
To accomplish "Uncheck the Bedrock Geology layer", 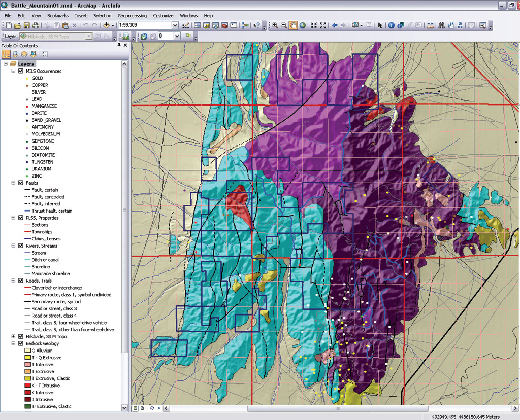I will [21, 343].
